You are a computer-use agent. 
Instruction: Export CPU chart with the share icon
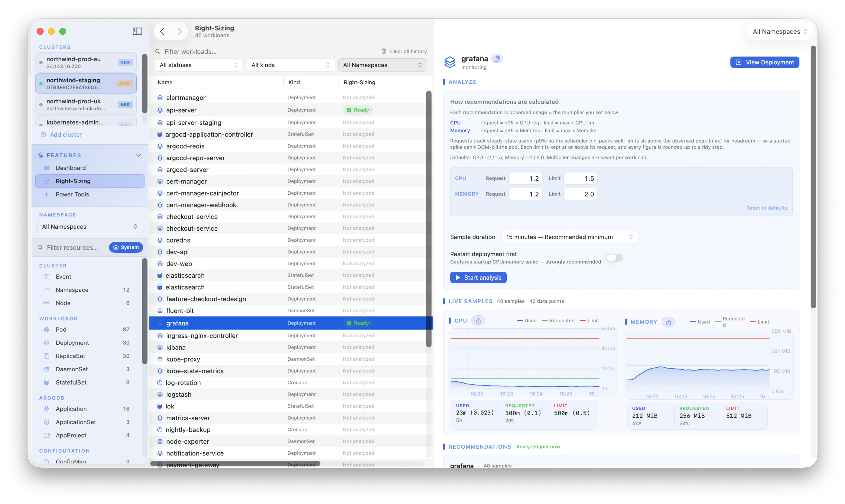click(x=478, y=321)
